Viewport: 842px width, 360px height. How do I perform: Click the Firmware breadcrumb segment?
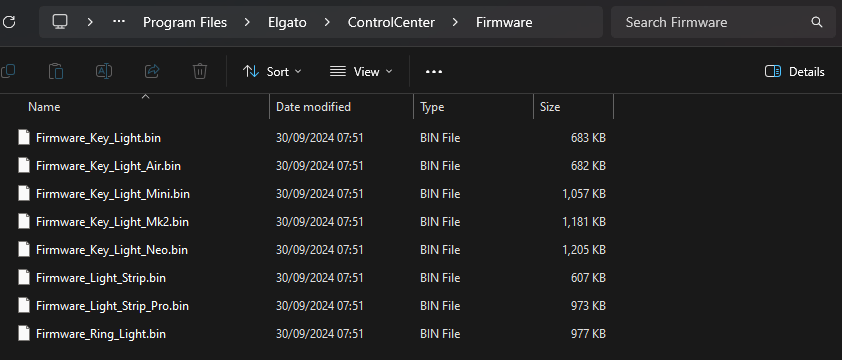[x=504, y=22]
